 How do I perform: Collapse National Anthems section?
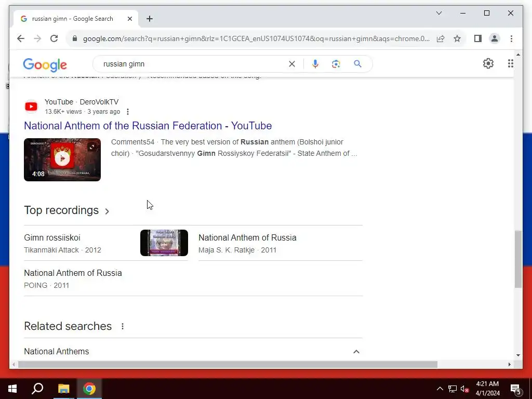pos(356,352)
